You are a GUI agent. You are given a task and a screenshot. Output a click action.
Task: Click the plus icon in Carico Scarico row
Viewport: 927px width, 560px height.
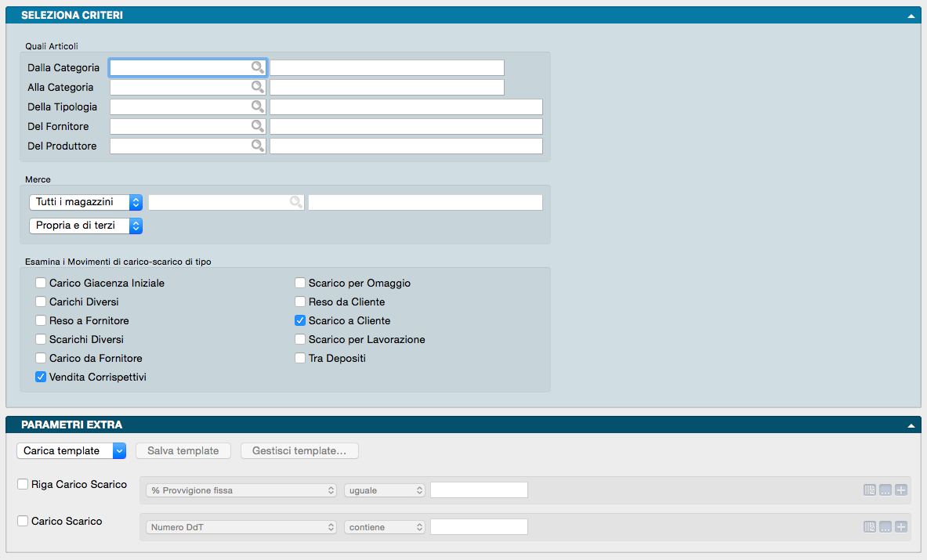[x=901, y=527]
